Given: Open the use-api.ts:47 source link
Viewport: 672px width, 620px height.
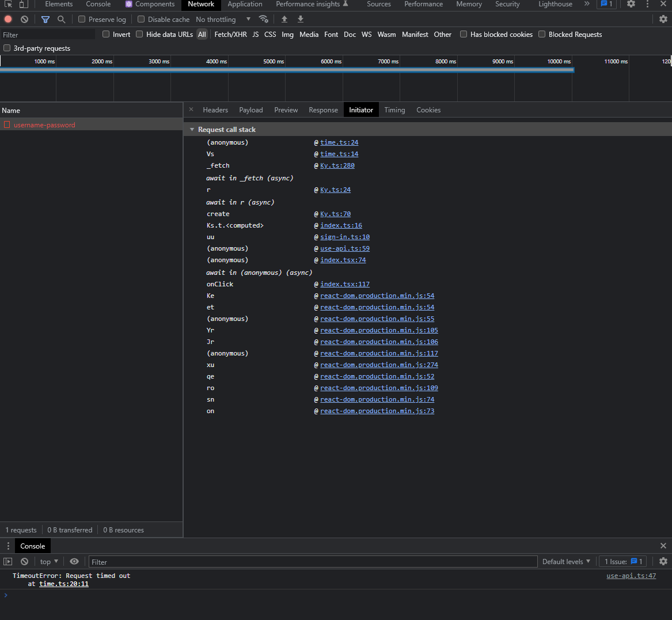Looking at the screenshot, I should [631, 575].
